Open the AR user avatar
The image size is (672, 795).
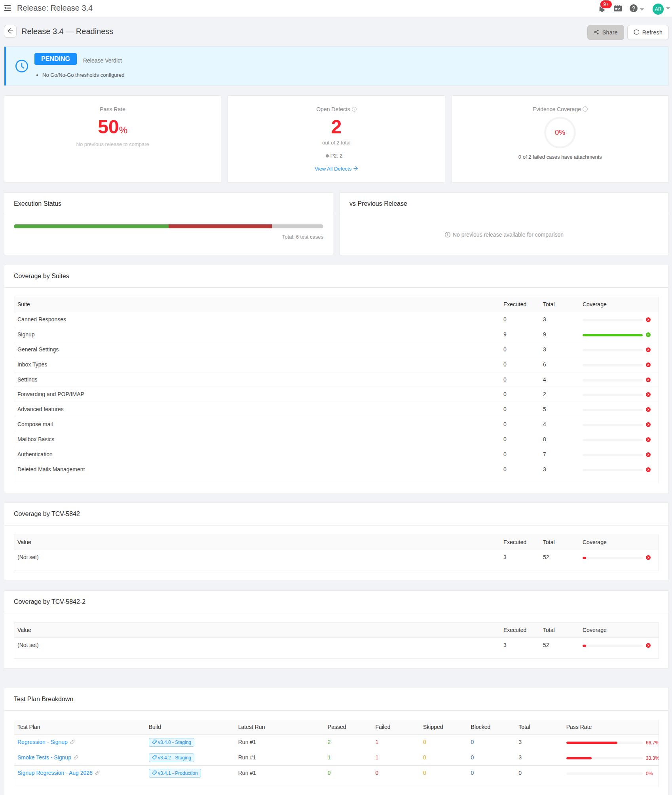coord(658,9)
